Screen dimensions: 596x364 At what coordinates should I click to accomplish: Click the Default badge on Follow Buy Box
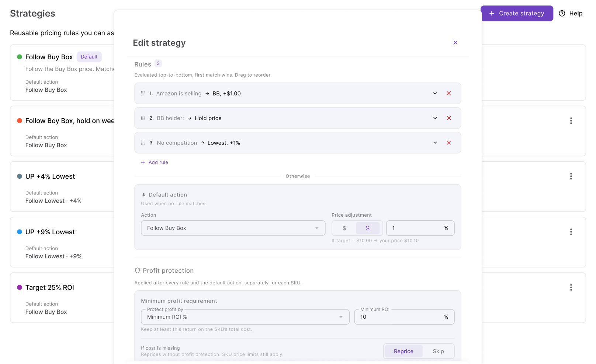click(x=89, y=57)
